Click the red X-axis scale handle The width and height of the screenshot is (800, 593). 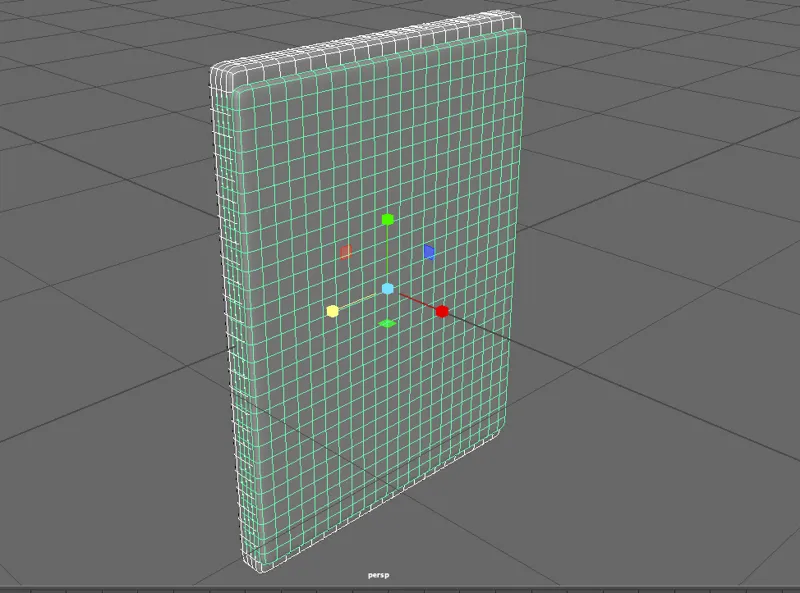click(442, 311)
